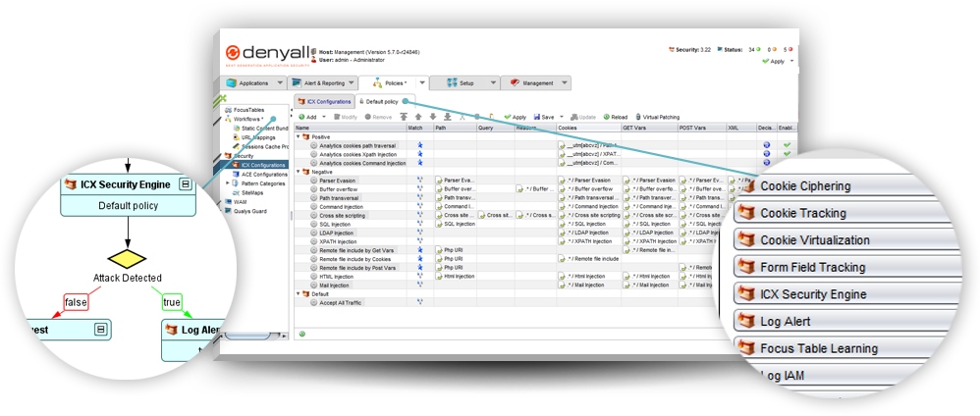Click the rule icon beside SQL Injection
Screen dimensions: 980x416
pyautogui.click(x=314, y=224)
